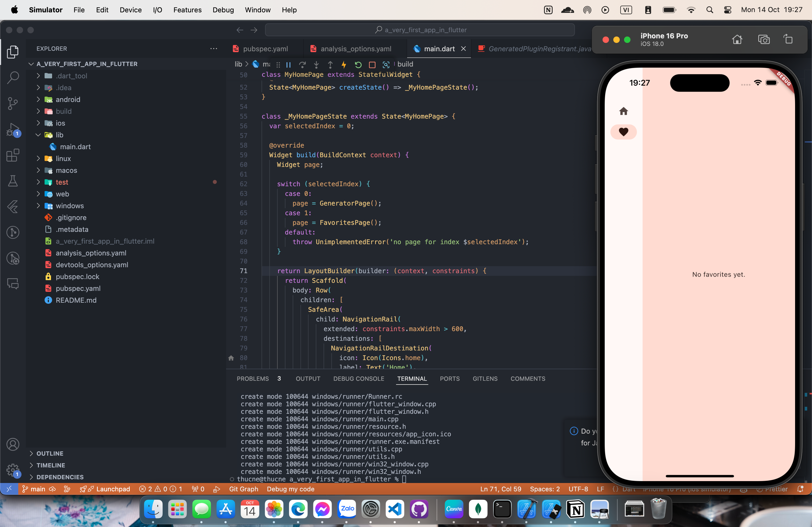
Task: Open the DEBUG CONSOLE panel tab
Action: pos(358,379)
